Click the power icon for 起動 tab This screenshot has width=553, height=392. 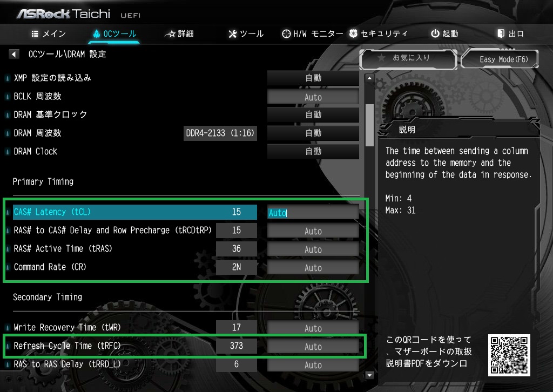click(435, 33)
